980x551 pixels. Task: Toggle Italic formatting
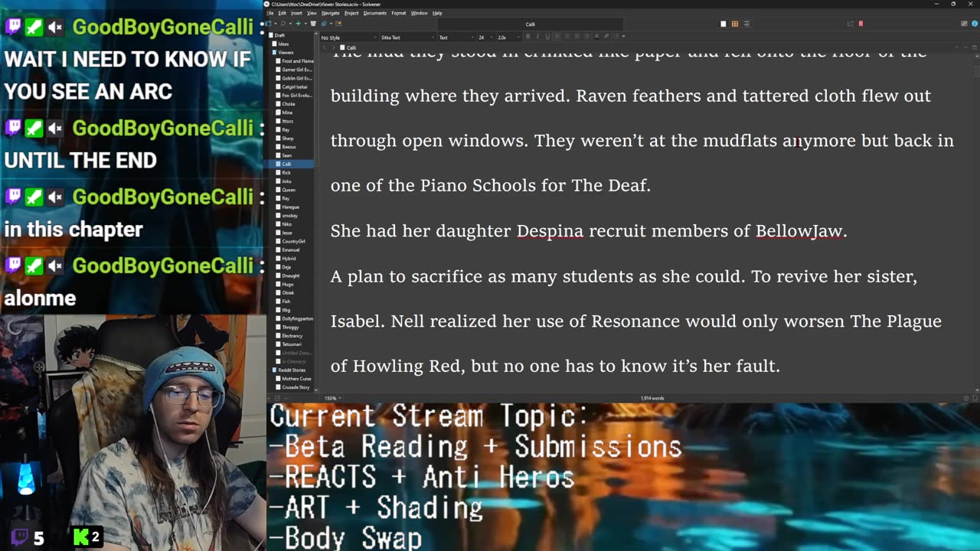pyautogui.click(x=537, y=37)
